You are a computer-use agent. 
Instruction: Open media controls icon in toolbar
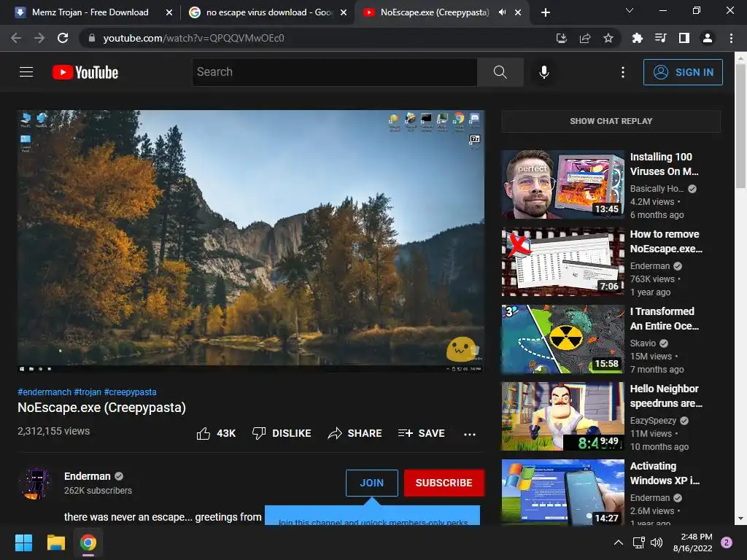coord(661,38)
